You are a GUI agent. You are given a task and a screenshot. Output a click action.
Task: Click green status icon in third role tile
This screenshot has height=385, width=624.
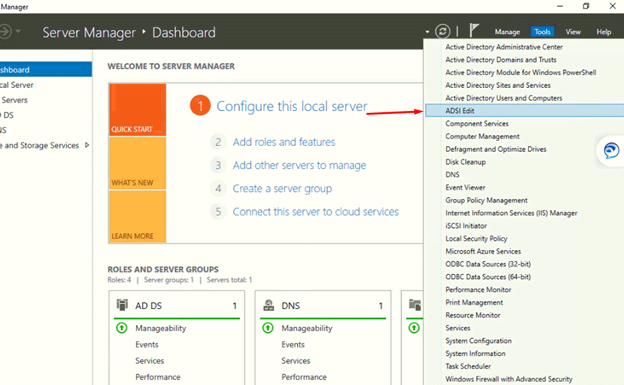[x=414, y=328]
